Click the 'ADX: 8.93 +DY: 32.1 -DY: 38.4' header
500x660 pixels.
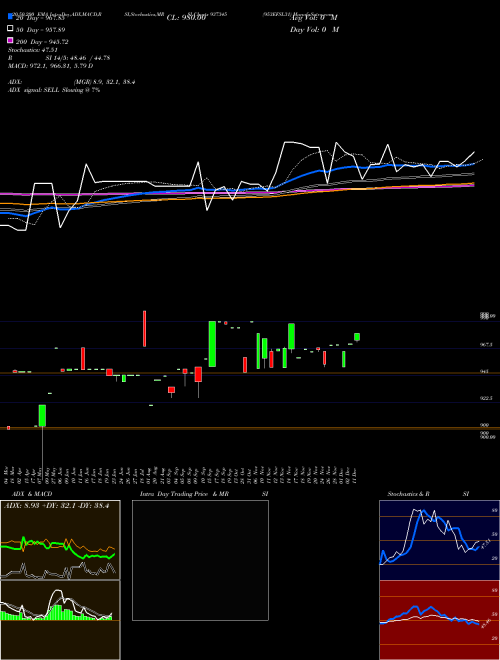(x=56, y=506)
